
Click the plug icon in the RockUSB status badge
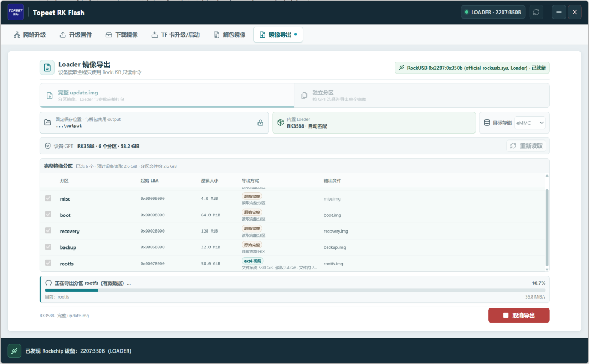click(401, 68)
